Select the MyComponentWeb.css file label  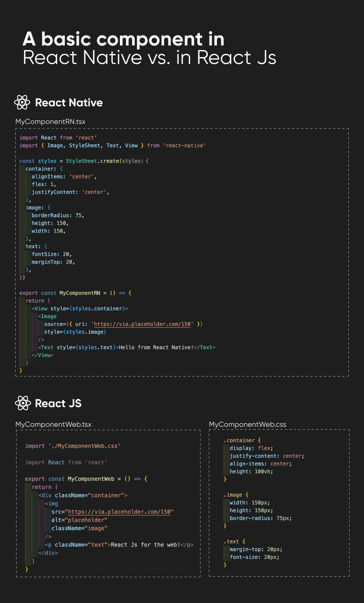tap(247, 424)
